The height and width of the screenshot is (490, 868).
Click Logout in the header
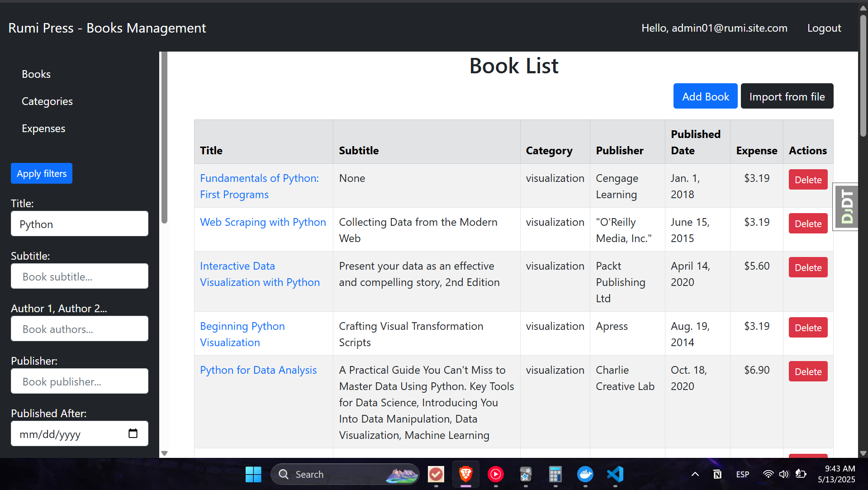[x=824, y=28]
